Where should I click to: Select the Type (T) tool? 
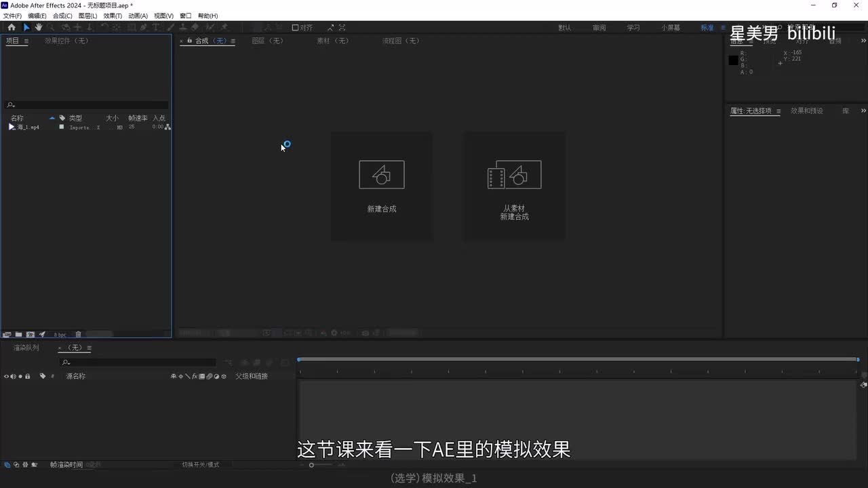click(x=156, y=27)
